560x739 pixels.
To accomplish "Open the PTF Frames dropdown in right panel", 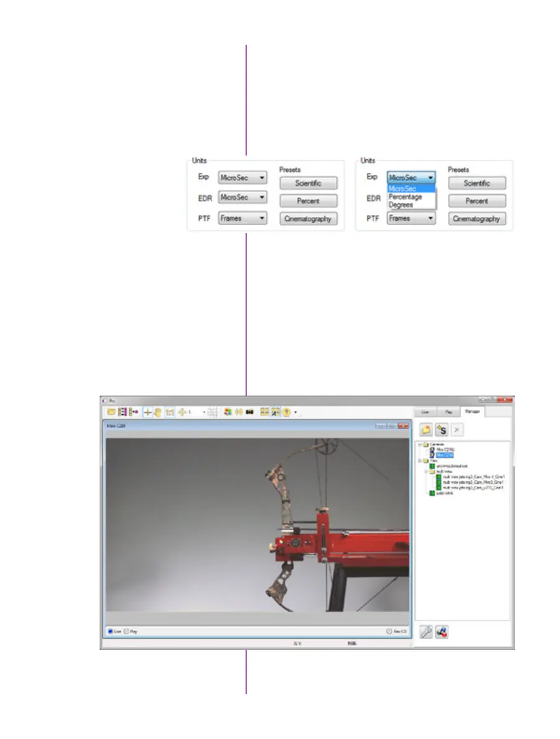I will click(411, 218).
